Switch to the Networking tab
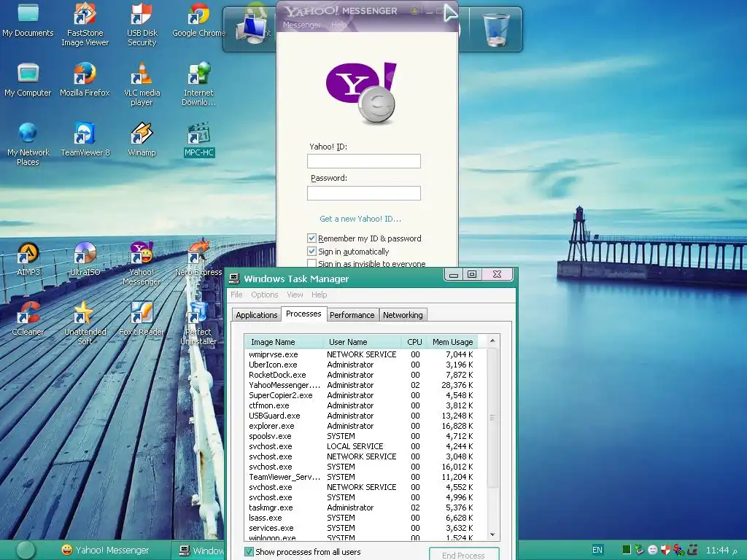The image size is (747, 560). tap(403, 315)
